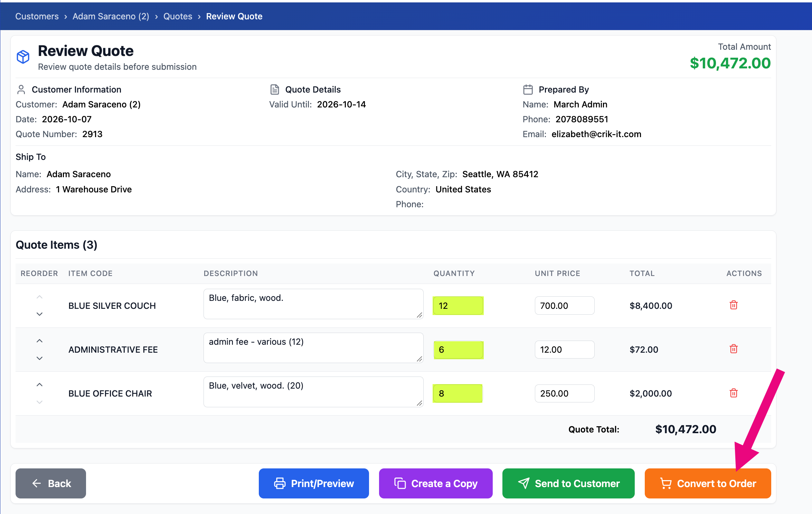
Task: Click Create a Copy button
Action: [436, 483]
